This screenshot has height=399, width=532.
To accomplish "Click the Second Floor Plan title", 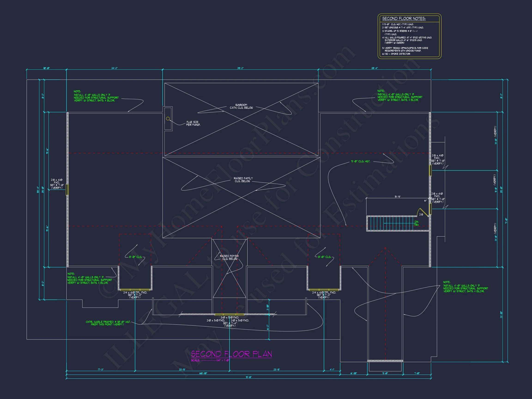I will (231, 354).
